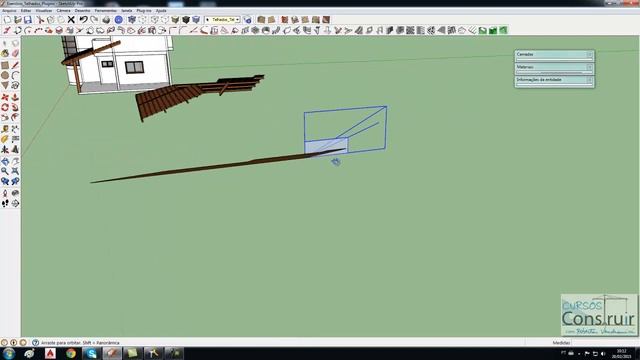This screenshot has width=640, height=360.
Task: Click the Redo arrow icon
Action: point(94,20)
